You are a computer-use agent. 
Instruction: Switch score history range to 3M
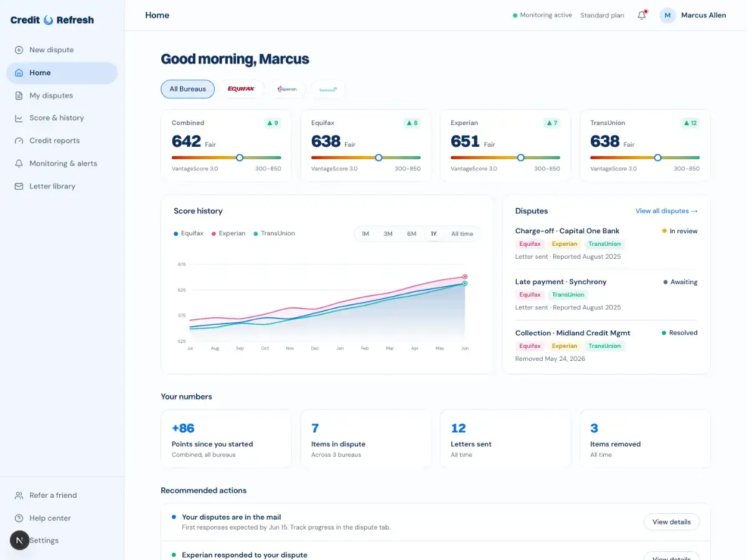388,234
